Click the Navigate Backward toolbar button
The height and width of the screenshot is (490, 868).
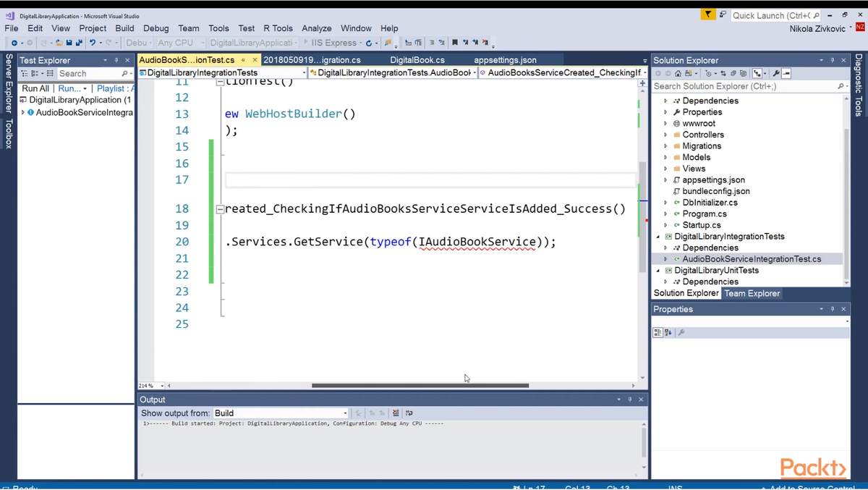click(14, 43)
